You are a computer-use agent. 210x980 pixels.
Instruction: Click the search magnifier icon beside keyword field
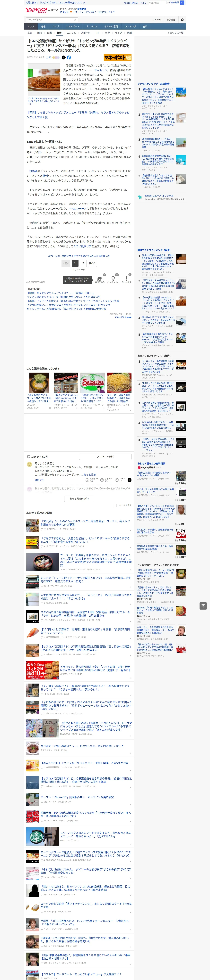[x=75, y=19]
